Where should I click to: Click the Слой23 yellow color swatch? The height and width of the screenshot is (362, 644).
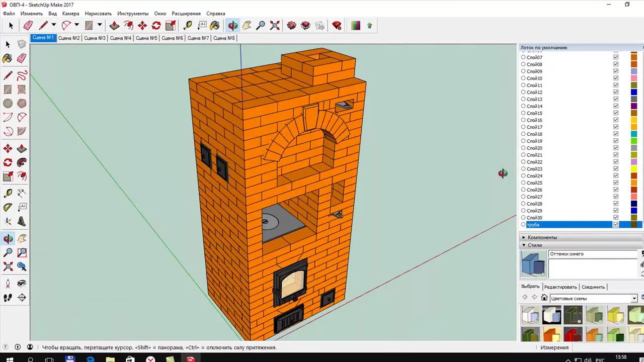(x=634, y=169)
